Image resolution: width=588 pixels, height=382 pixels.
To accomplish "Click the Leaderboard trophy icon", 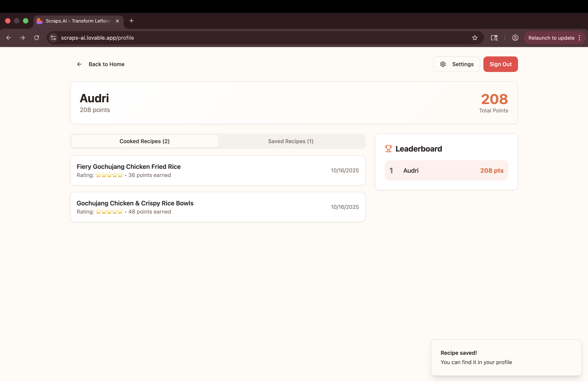I will pos(388,148).
